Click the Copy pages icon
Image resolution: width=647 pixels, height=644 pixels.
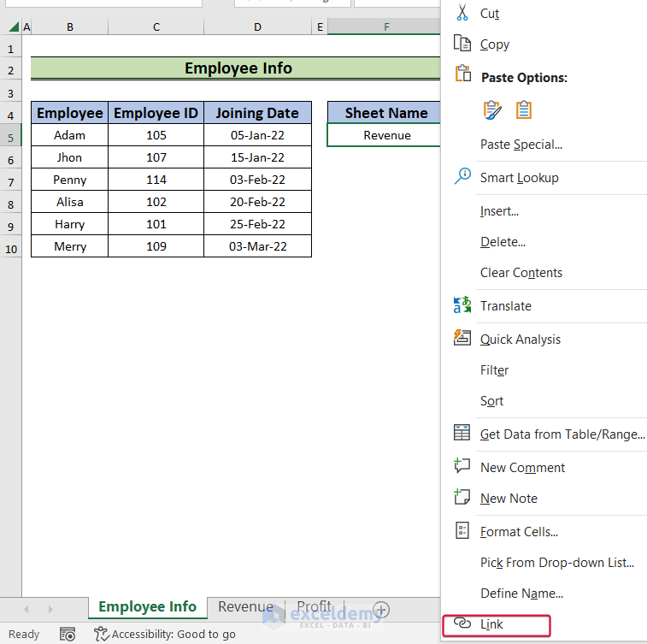[462, 44]
